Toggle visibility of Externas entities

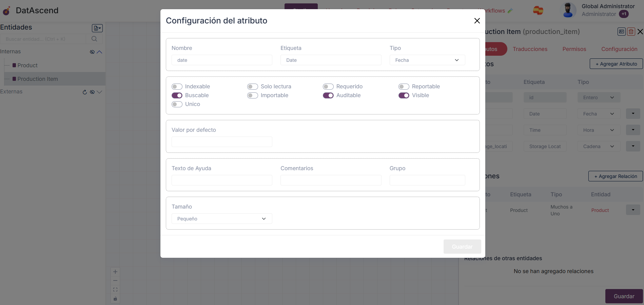click(92, 92)
